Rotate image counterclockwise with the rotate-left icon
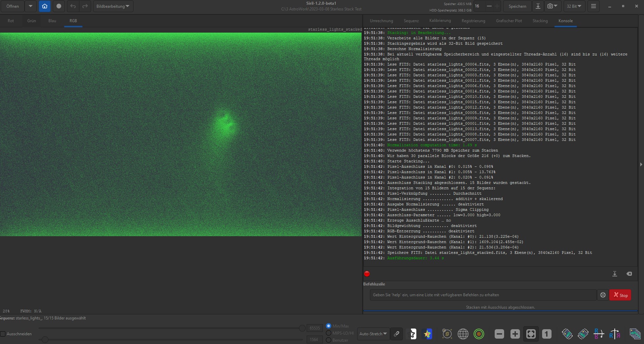Image resolution: width=644 pixels, height=344 pixels. click(567, 334)
